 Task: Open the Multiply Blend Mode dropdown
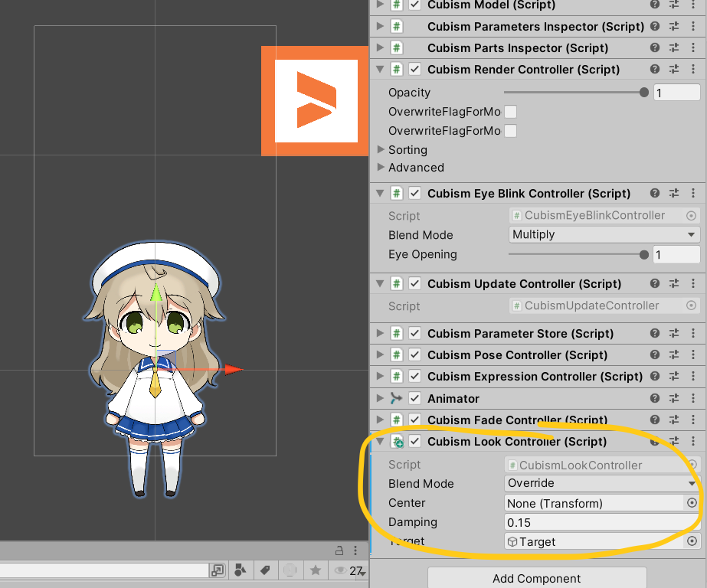coord(604,234)
